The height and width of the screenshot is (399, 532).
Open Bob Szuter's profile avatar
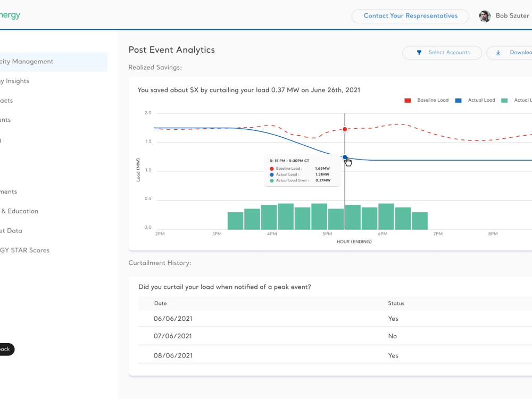tap(485, 16)
